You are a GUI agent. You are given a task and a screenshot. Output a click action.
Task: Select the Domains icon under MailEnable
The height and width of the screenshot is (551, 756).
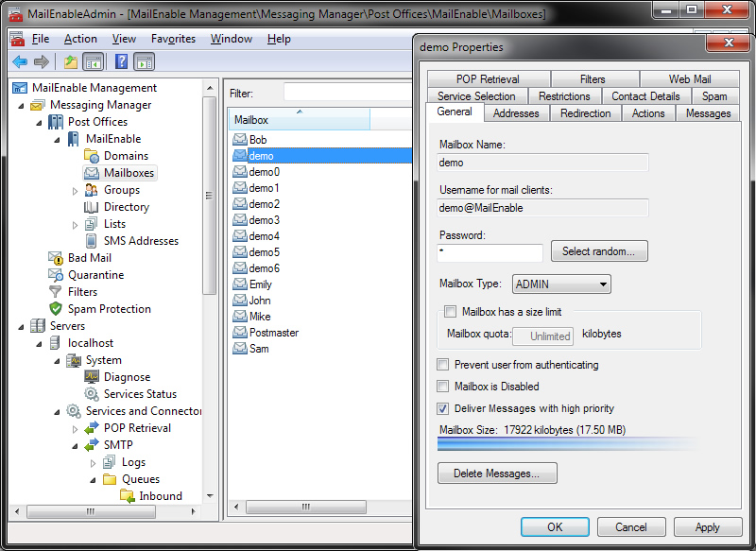pyautogui.click(x=92, y=156)
